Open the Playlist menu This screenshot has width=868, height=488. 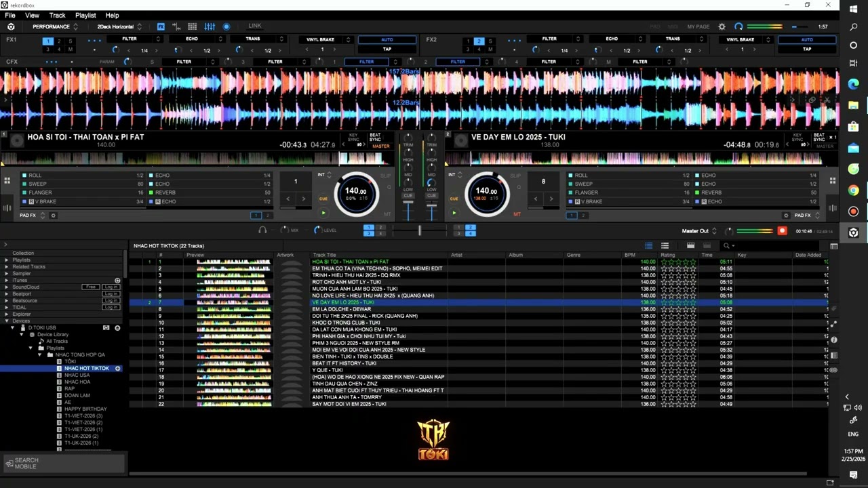point(85,15)
